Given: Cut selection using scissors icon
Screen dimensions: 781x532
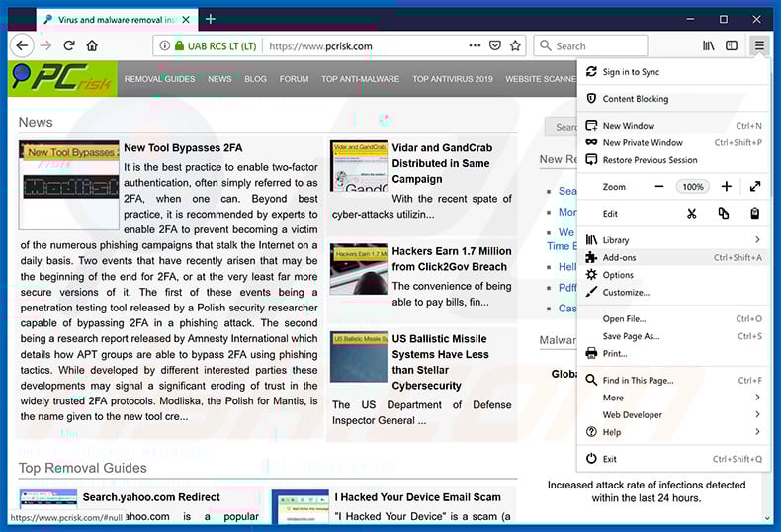Looking at the screenshot, I should point(691,214).
